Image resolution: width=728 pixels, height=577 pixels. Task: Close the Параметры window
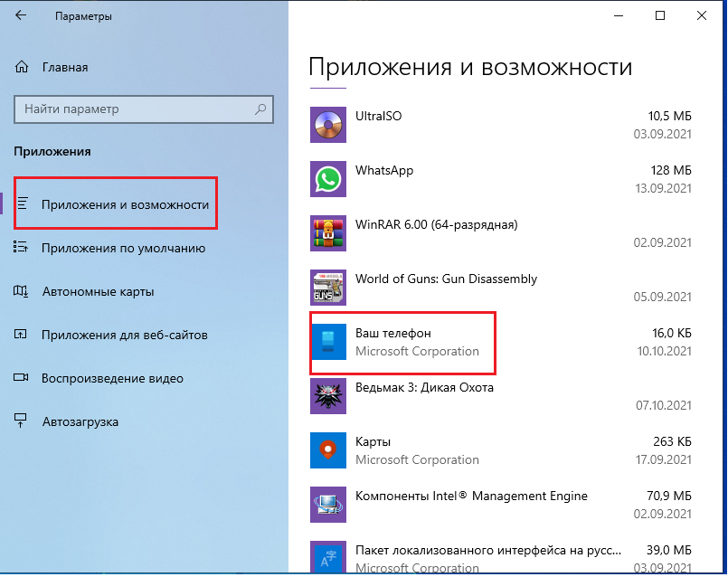coord(702,15)
